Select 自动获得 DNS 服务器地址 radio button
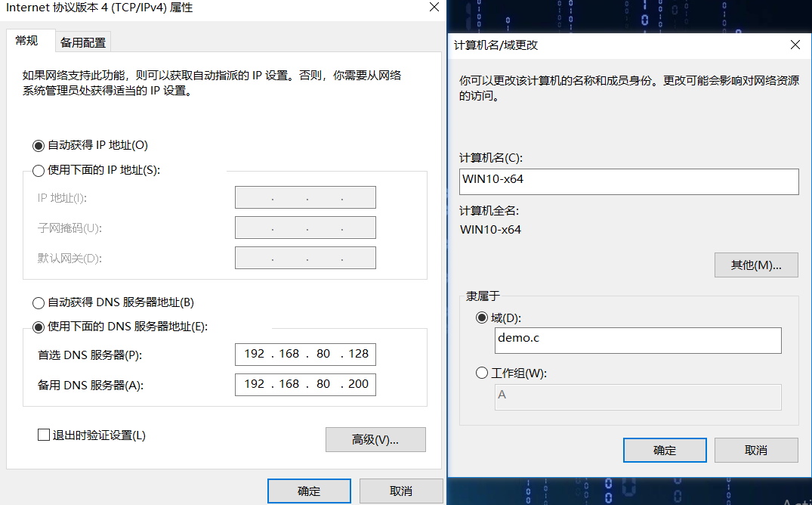 (x=39, y=303)
